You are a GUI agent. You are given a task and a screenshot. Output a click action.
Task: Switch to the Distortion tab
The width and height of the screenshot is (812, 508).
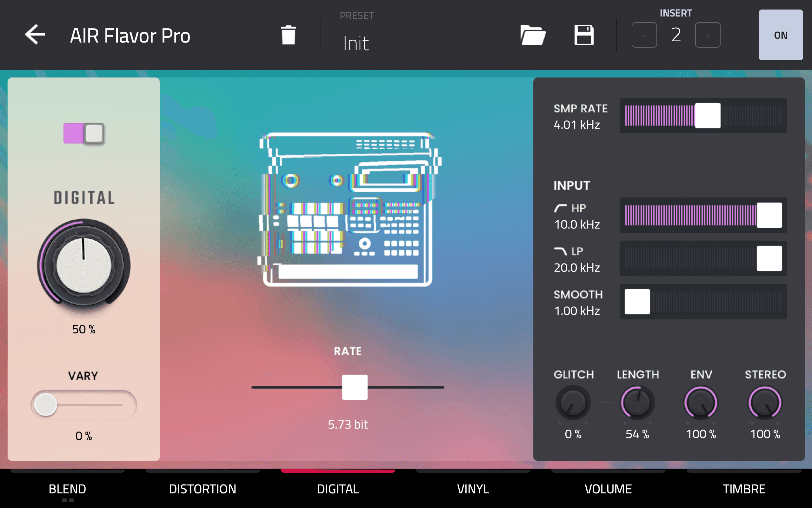click(x=203, y=489)
